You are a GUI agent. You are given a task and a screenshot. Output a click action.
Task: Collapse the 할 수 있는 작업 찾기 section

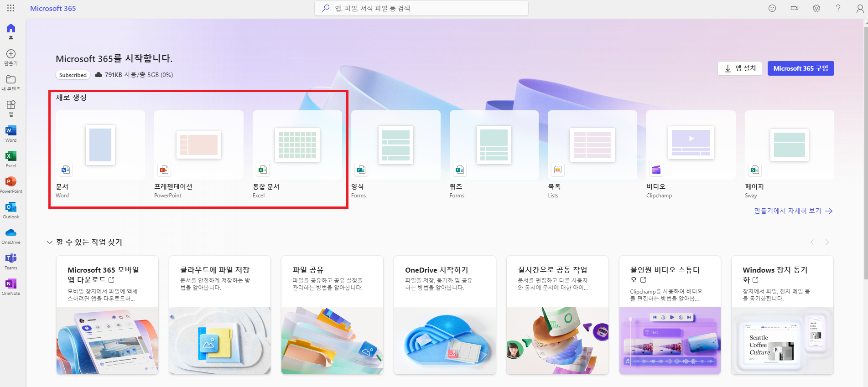pos(50,242)
